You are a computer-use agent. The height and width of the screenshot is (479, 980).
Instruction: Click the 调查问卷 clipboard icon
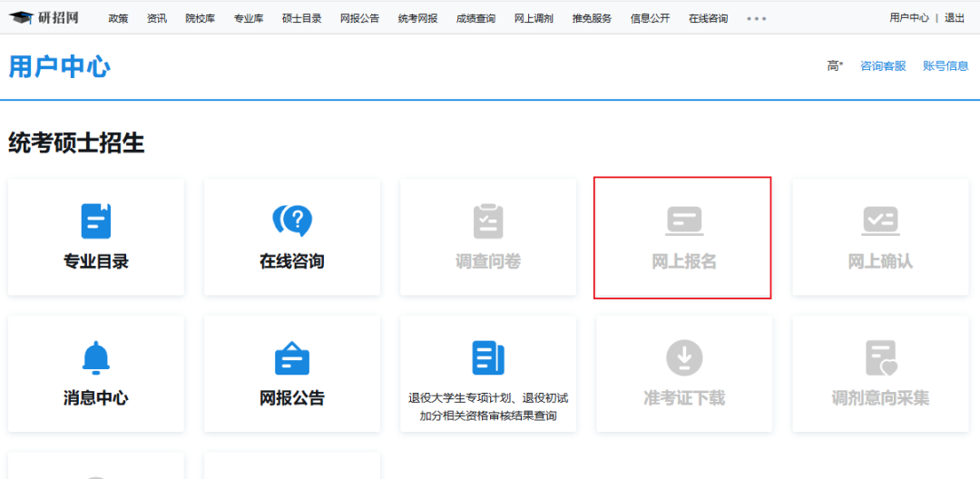click(x=488, y=221)
